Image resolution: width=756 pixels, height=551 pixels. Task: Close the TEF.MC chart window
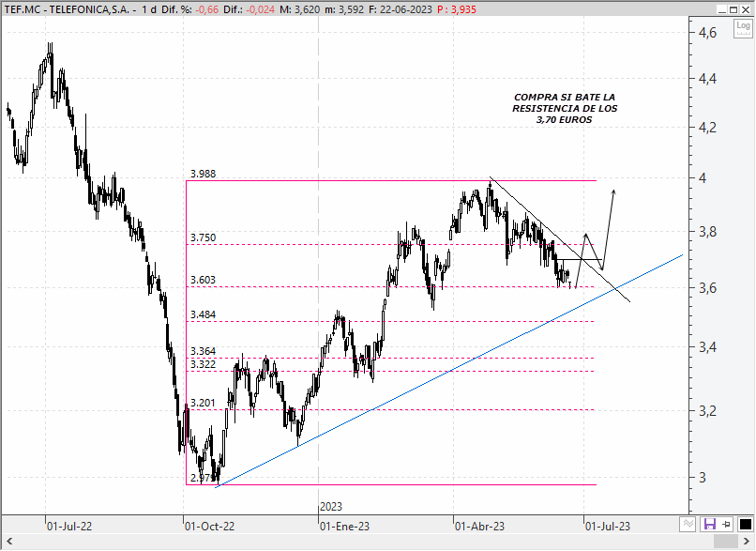point(745,9)
